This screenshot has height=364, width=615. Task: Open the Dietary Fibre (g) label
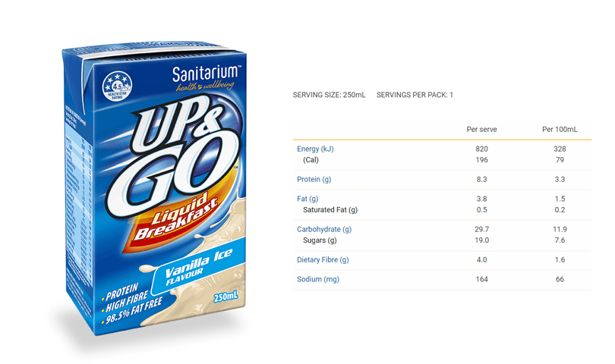(323, 260)
